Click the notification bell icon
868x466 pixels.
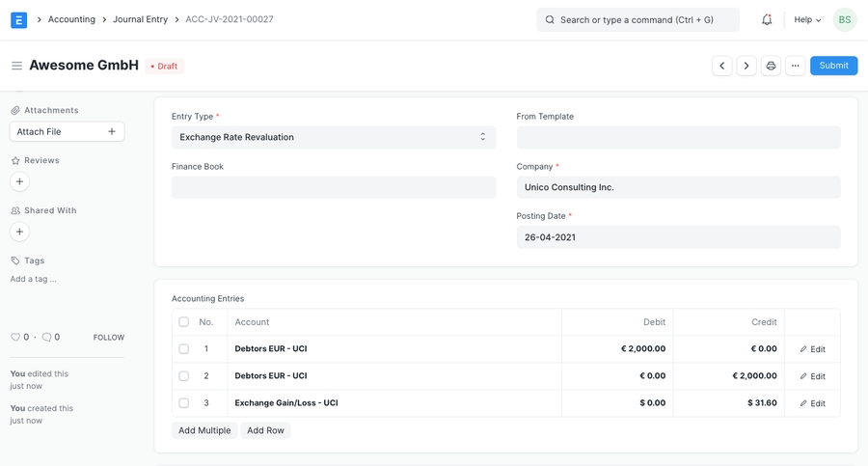click(x=767, y=19)
